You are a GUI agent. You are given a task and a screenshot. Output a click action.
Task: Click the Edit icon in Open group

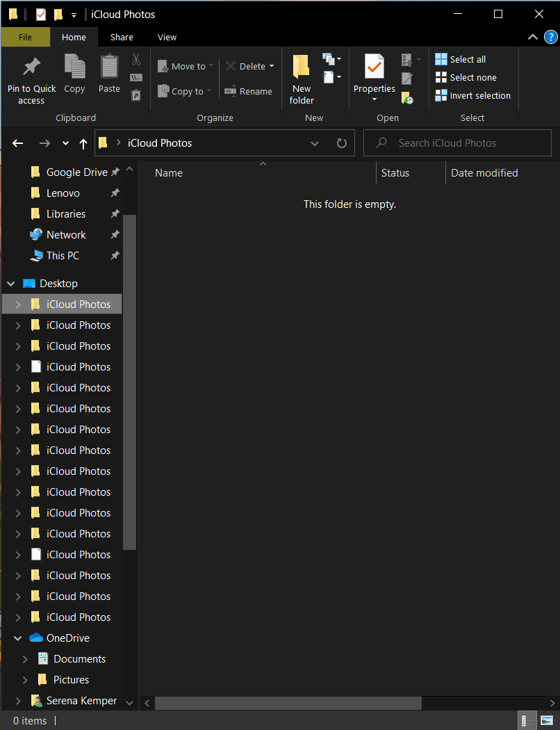point(407,78)
